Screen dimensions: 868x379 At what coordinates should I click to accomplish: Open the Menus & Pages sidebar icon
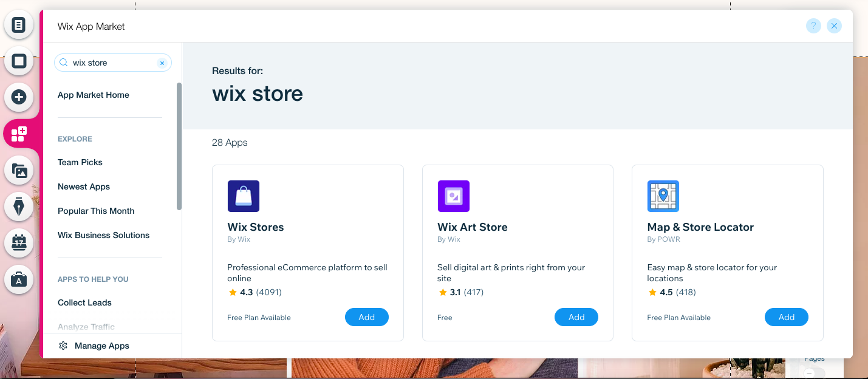click(19, 25)
